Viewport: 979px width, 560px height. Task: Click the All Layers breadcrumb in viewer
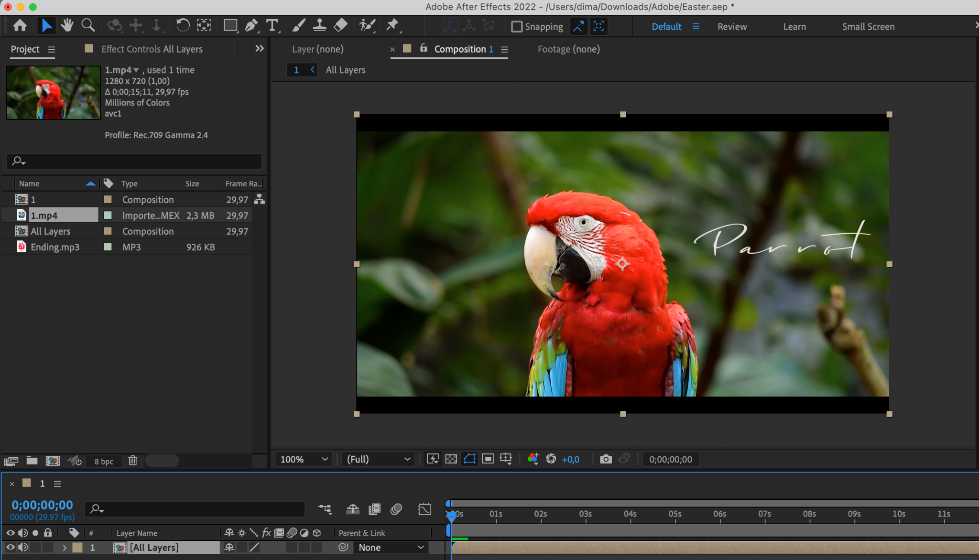(346, 70)
